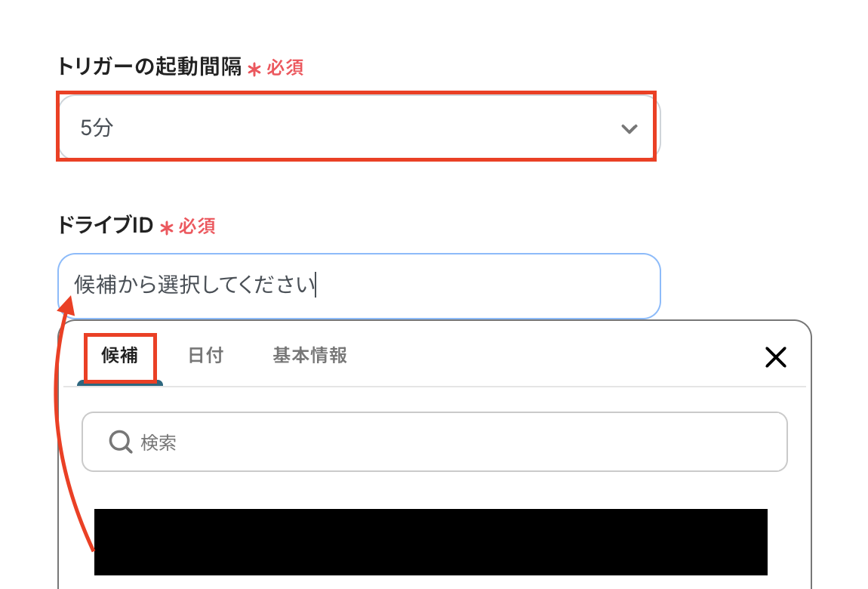Focus the ドライブID input field

coord(359,285)
